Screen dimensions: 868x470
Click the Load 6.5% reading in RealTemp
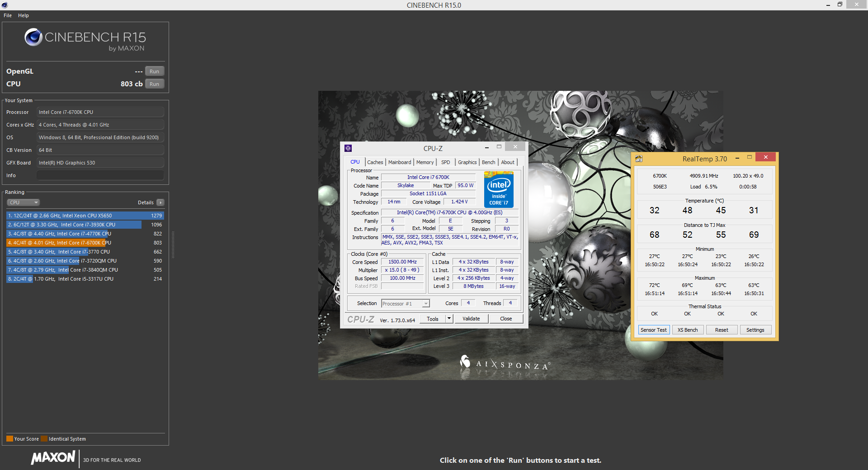pos(703,187)
